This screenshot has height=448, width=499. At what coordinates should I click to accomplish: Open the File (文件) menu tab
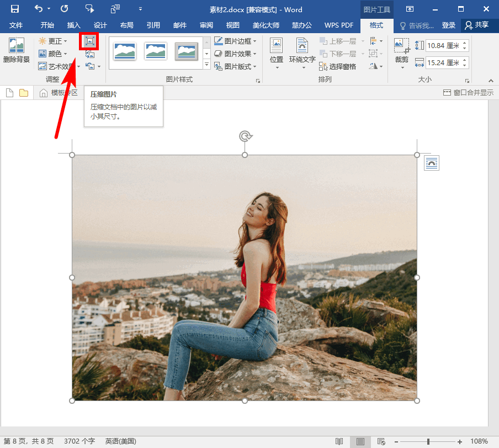pos(16,25)
